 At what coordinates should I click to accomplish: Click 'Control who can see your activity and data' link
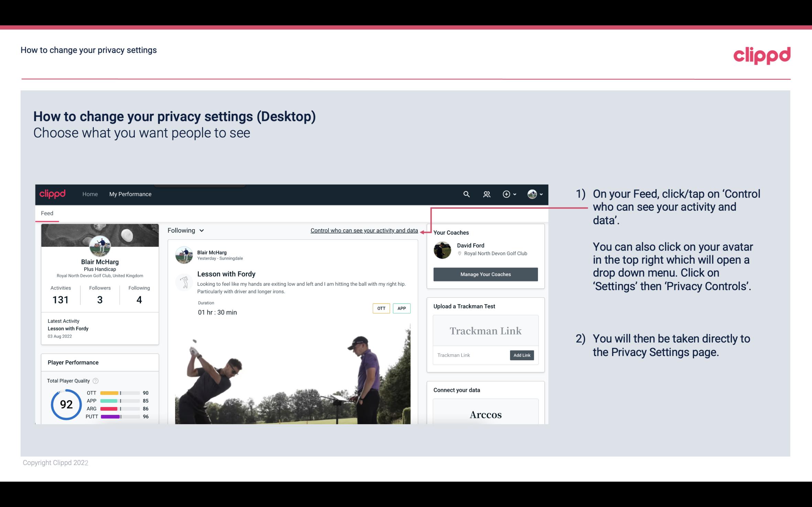tap(364, 230)
